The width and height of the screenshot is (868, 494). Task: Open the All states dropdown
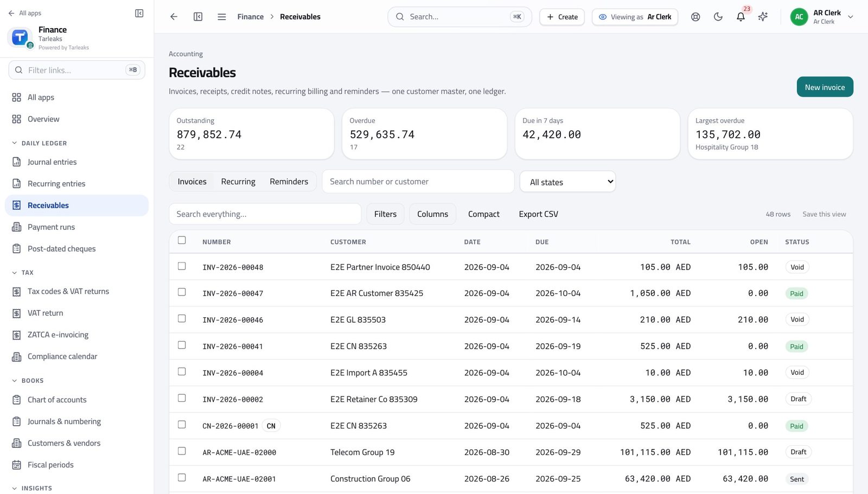pyautogui.click(x=567, y=182)
